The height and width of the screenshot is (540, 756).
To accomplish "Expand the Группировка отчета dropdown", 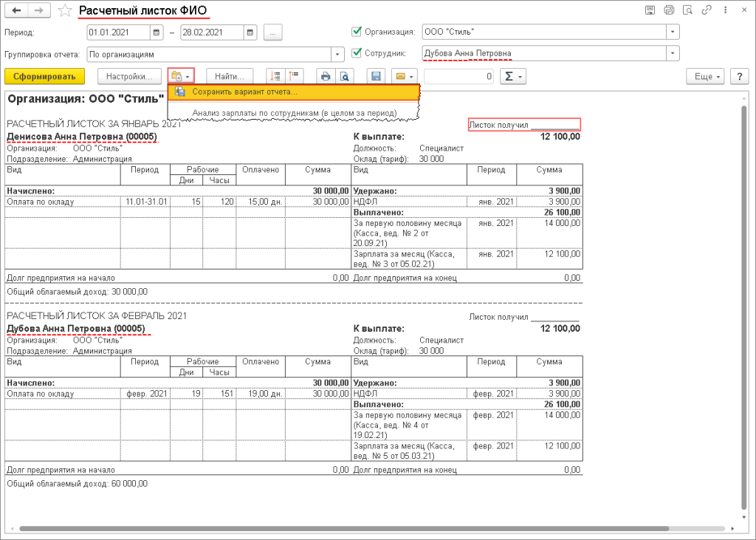I will (x=338, y=54).
